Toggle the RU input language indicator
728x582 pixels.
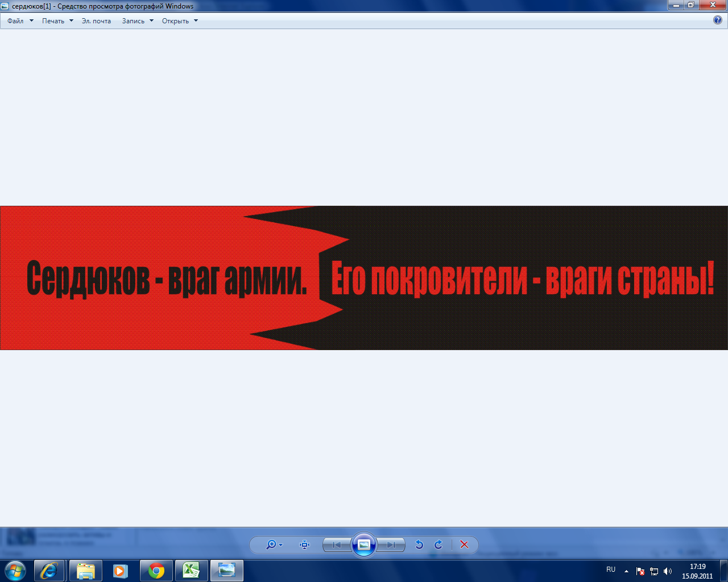tap(611, 569)
